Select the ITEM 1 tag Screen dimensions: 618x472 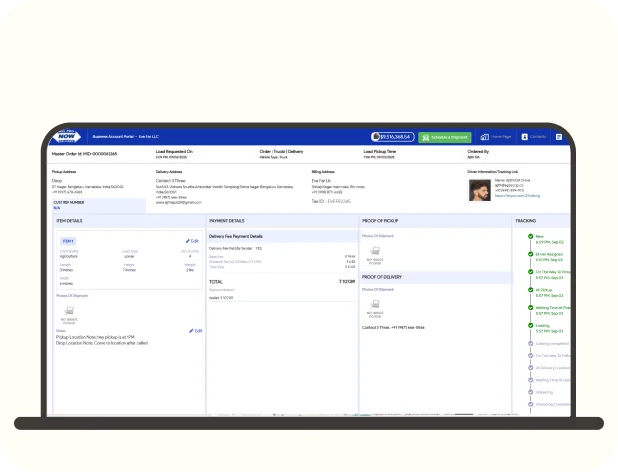click(x=68, y=241)
